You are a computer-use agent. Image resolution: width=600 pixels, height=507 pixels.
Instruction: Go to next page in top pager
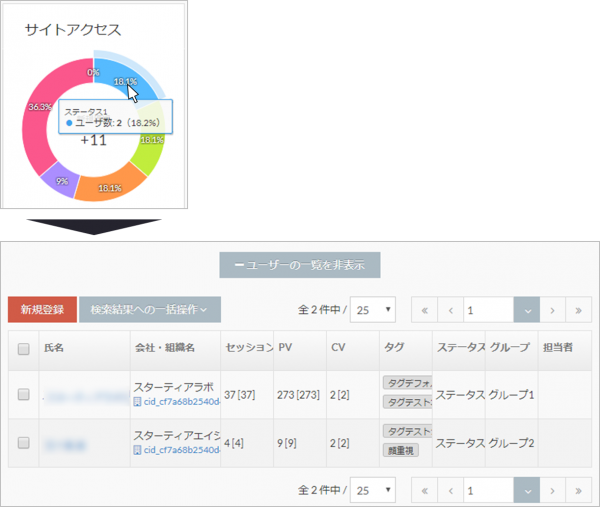553,310
